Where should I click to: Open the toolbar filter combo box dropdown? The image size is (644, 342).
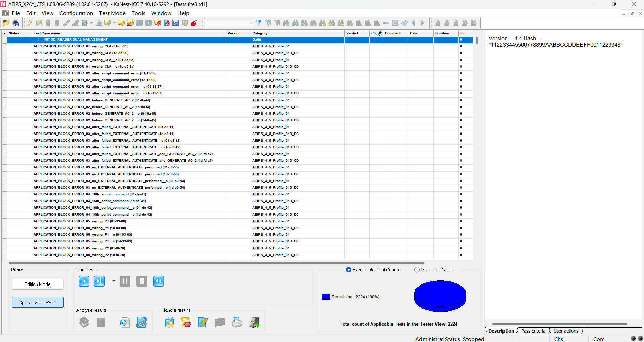(x=251, y=23)
